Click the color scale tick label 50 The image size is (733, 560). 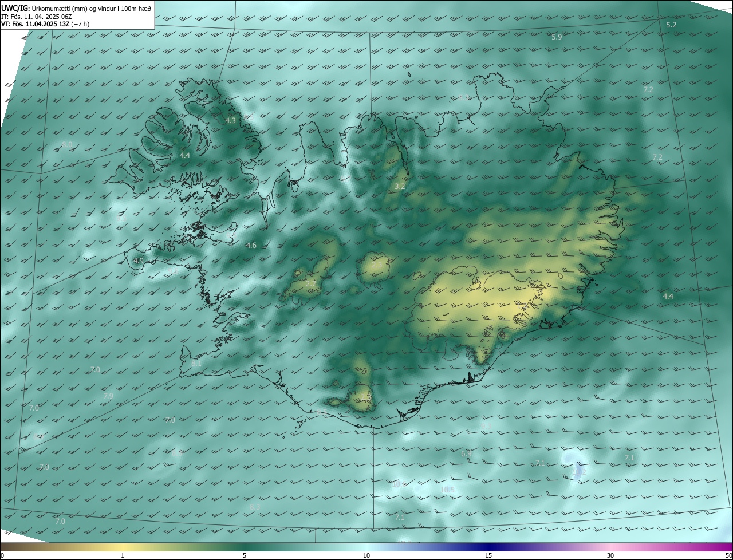pos(728,556)
